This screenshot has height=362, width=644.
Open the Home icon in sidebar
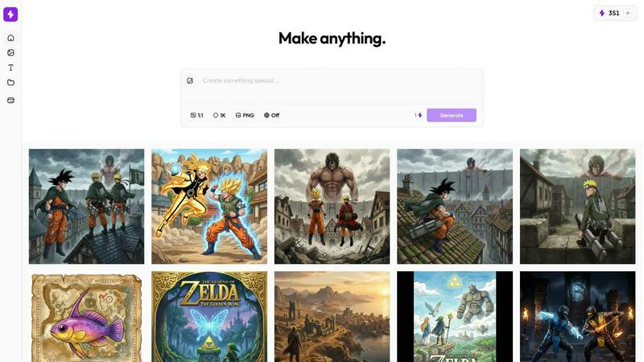tap(10, 38)
